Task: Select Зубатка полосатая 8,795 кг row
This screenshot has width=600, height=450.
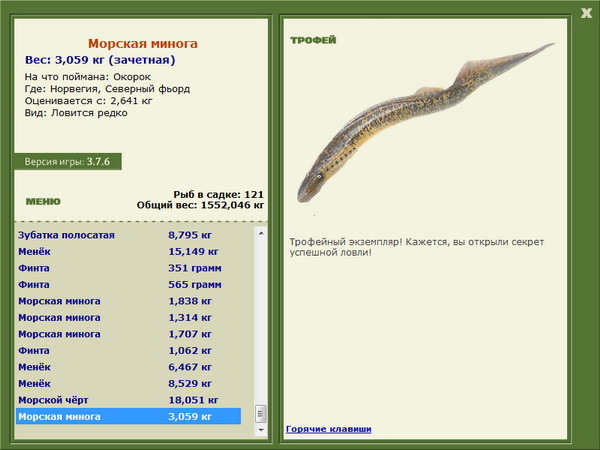Action: point(129,235)
